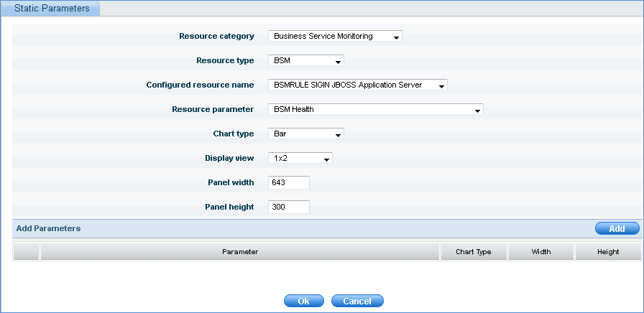Screen dimensions: 644x313
Task: Click the Resource category label
Action: point(216,37)
